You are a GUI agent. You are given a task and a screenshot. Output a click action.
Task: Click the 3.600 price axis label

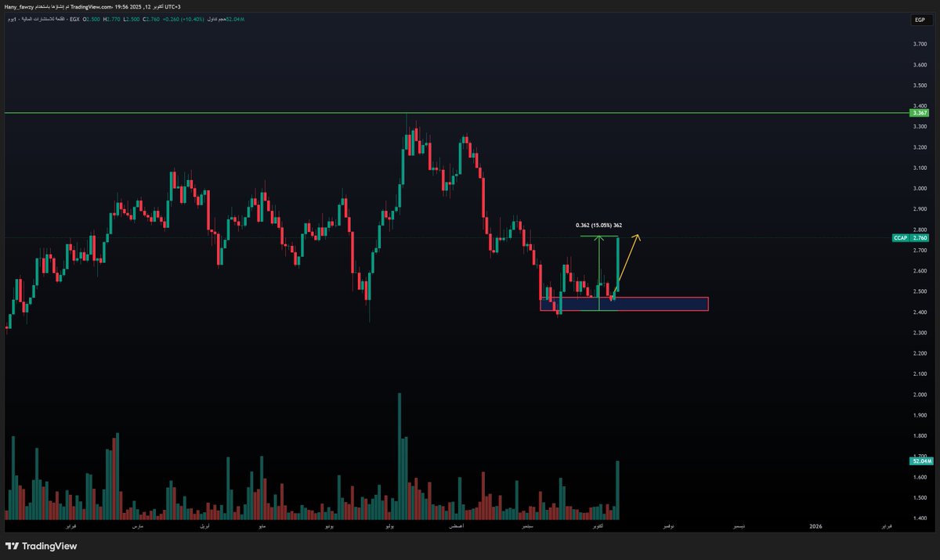click(x=920, y=64)
